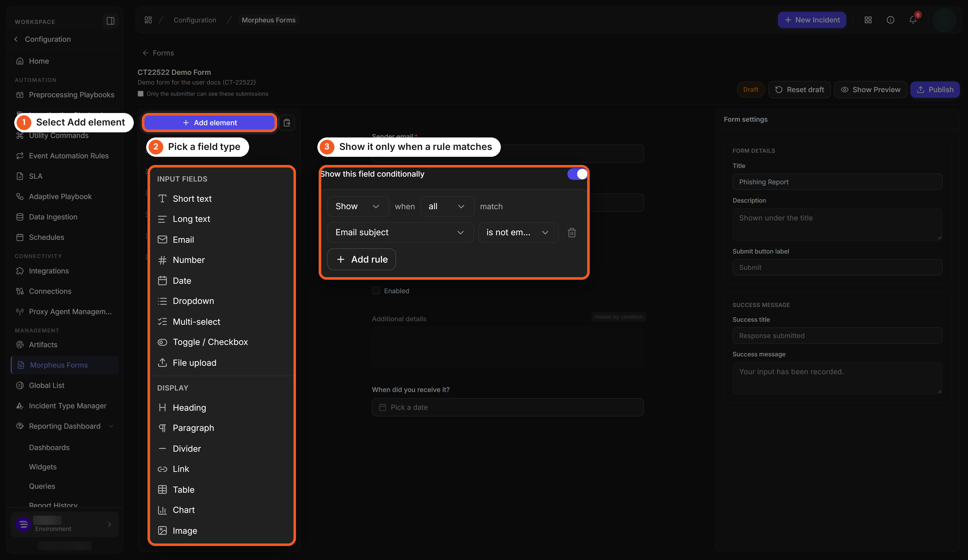Choose the Email input field
This screenshot has width=968, height=560.
(x=221, y=240)
